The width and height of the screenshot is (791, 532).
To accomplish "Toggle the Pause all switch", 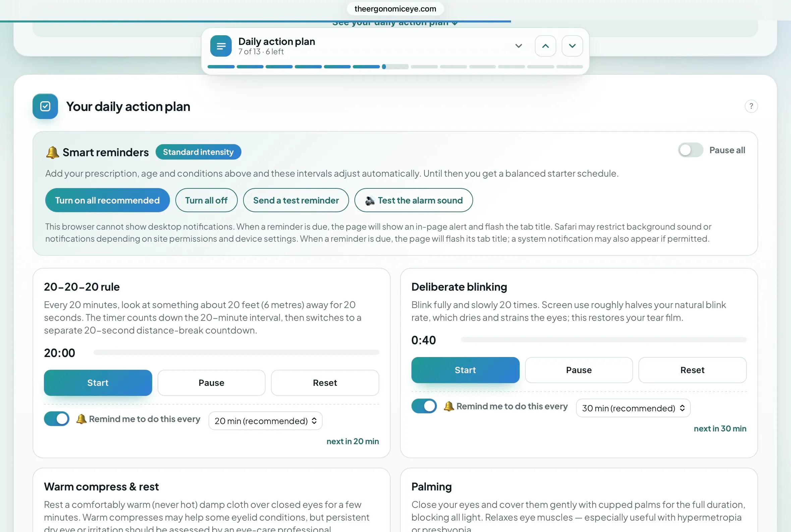I will (690, 150).
